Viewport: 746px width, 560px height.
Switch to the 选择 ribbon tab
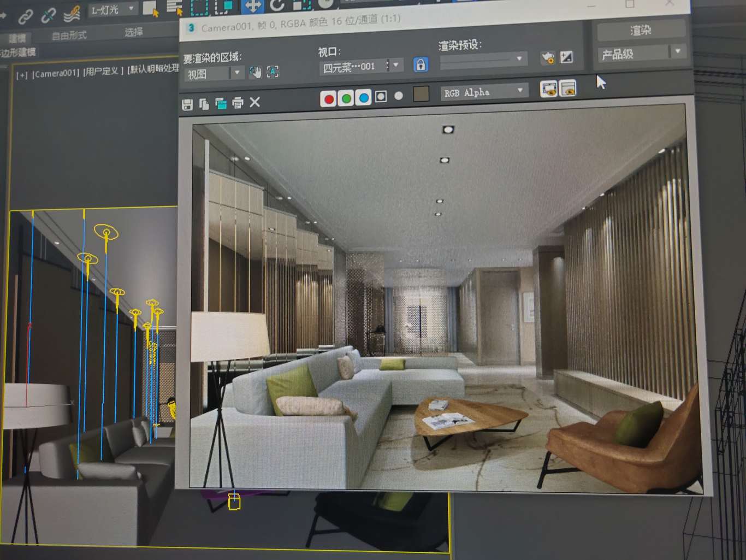[x=133, y=32]
